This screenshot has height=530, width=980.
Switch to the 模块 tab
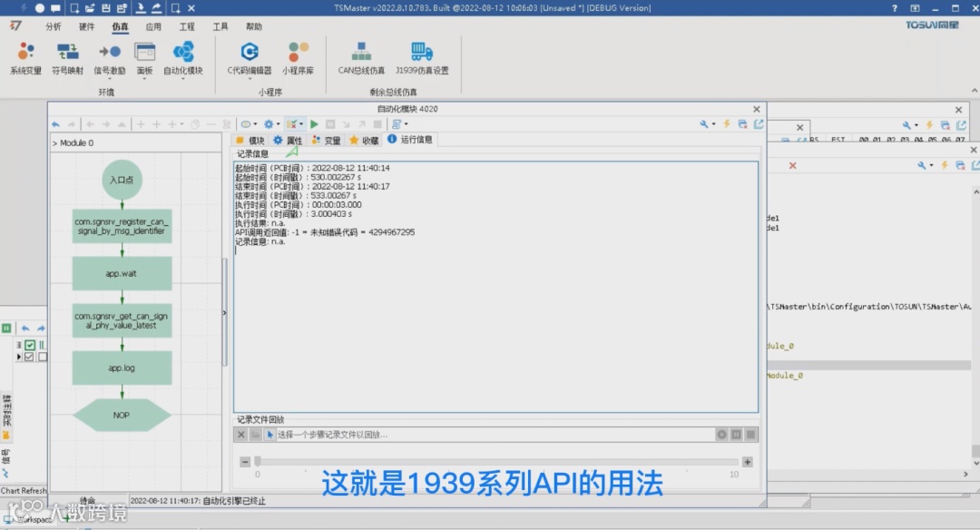250,141
